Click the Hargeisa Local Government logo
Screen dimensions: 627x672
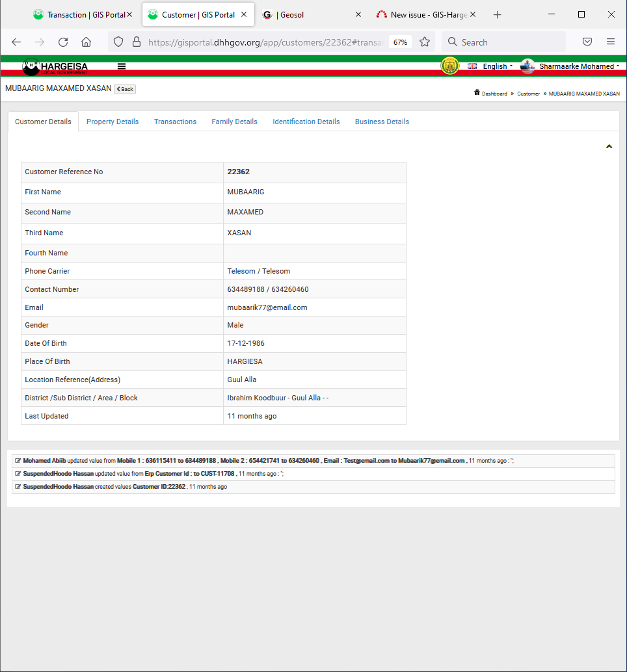[55, 66]
